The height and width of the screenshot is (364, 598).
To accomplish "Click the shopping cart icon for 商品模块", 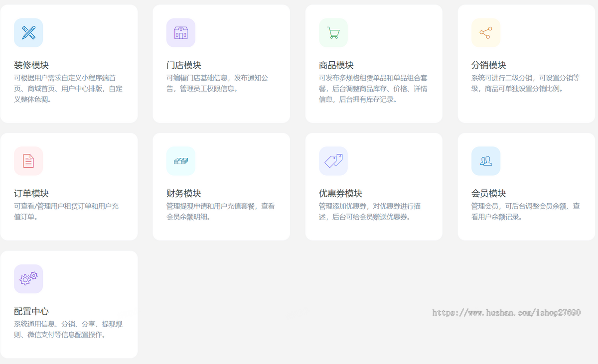I will coord(333,33).
